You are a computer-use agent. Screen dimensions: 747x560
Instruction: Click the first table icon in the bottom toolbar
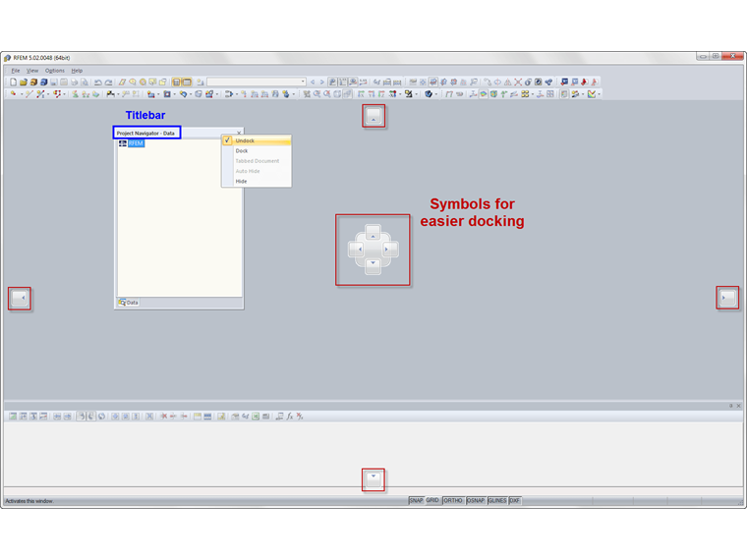coord(13,417)
